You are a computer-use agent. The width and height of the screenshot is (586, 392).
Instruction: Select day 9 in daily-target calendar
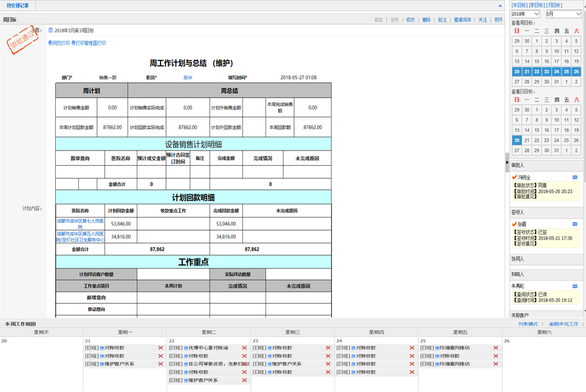pyautogui.click(x=546, y=120)
